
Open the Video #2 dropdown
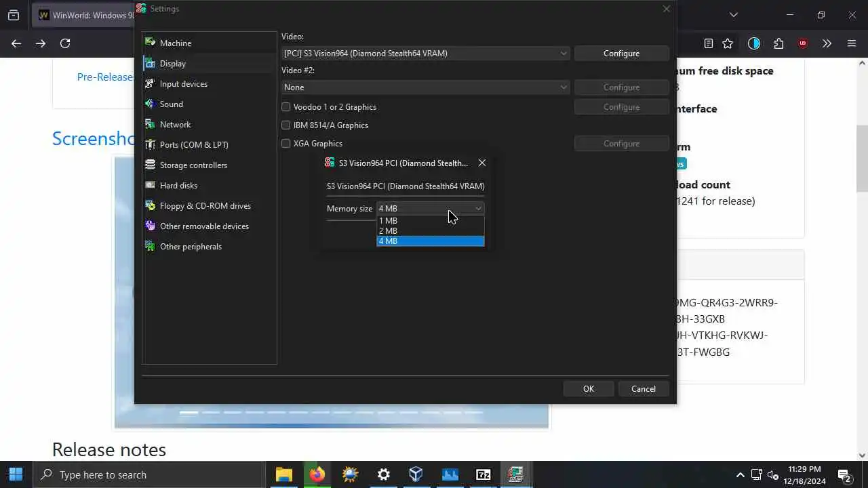(x=425, y=87)
